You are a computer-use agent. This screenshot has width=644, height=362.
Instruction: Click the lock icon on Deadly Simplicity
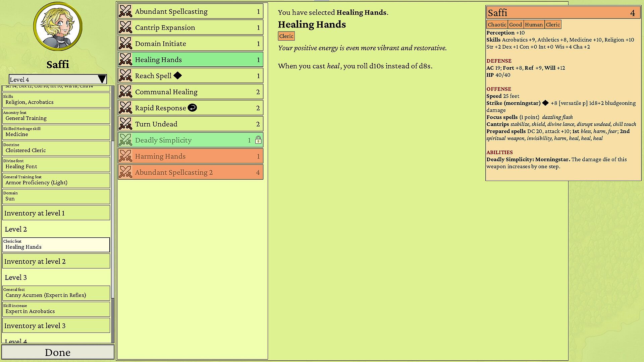pos(258,140)
